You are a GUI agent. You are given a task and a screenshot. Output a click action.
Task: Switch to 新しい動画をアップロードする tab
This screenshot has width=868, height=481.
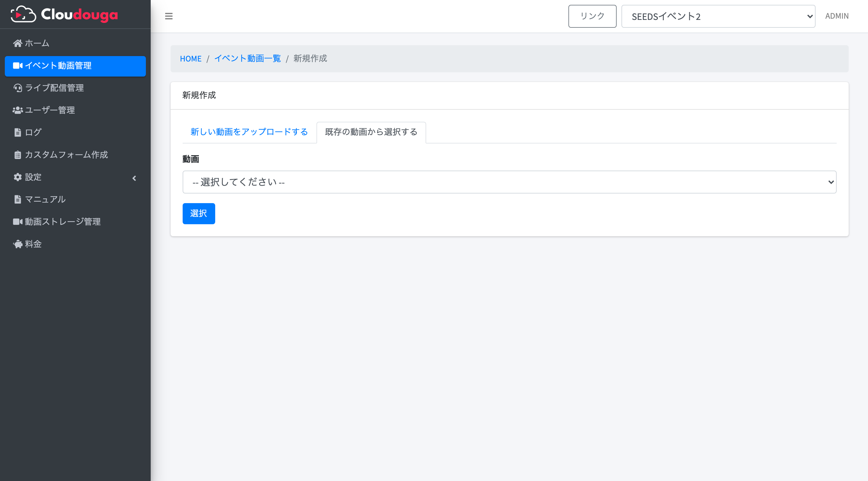pos(249,132)
